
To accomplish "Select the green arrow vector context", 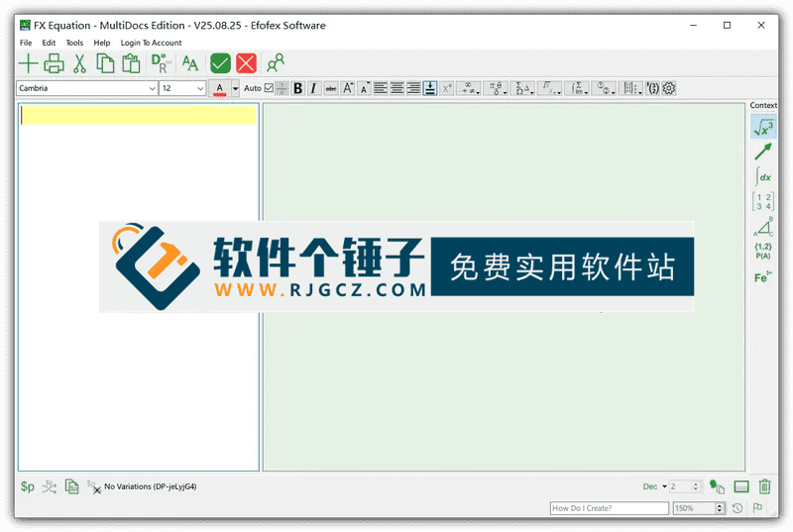I will (763, 151).
